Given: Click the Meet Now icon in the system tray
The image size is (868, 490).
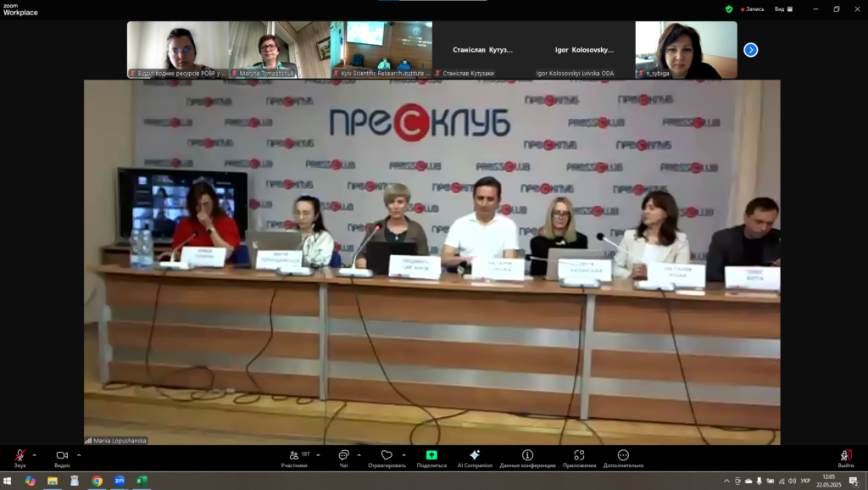Looking at the screenshot, I should click(737, 482).
